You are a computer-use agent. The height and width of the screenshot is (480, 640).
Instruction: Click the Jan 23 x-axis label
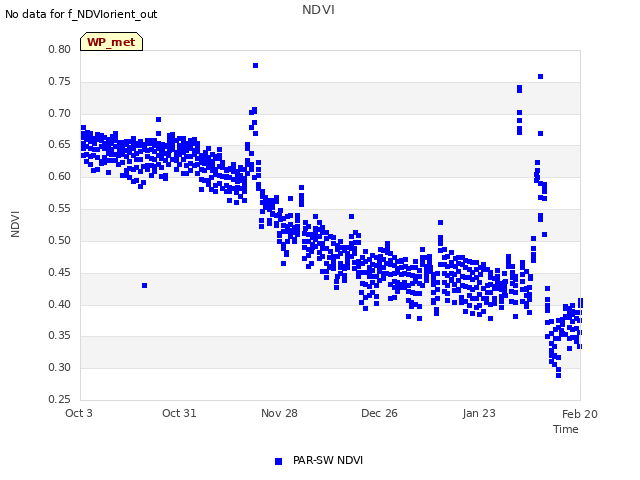(x=479, y=413)
